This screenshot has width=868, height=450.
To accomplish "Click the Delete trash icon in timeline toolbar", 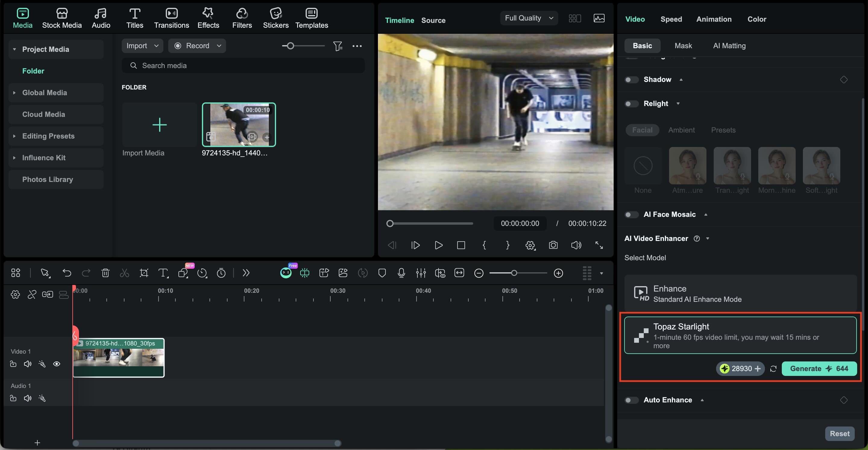I will (x=105, y=273).
